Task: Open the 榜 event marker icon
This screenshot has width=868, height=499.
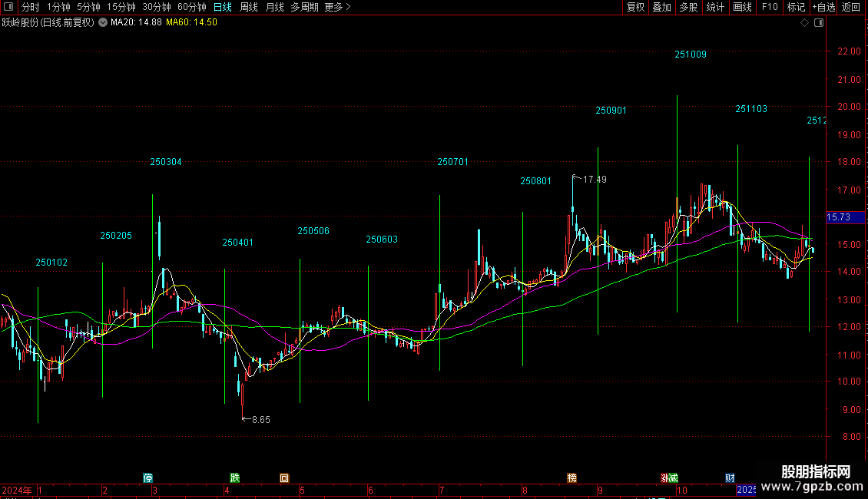Action: [x=571, y=478]
